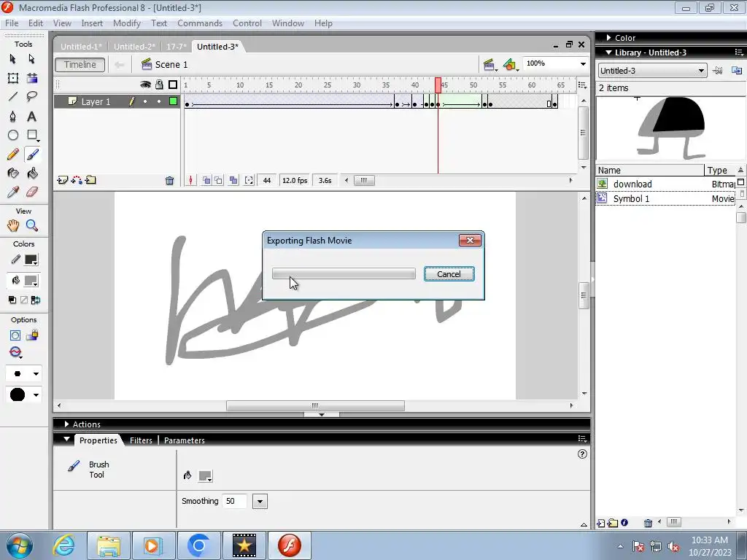Select the Text tool
Screen dimensions: 747x560
(32, 116)
